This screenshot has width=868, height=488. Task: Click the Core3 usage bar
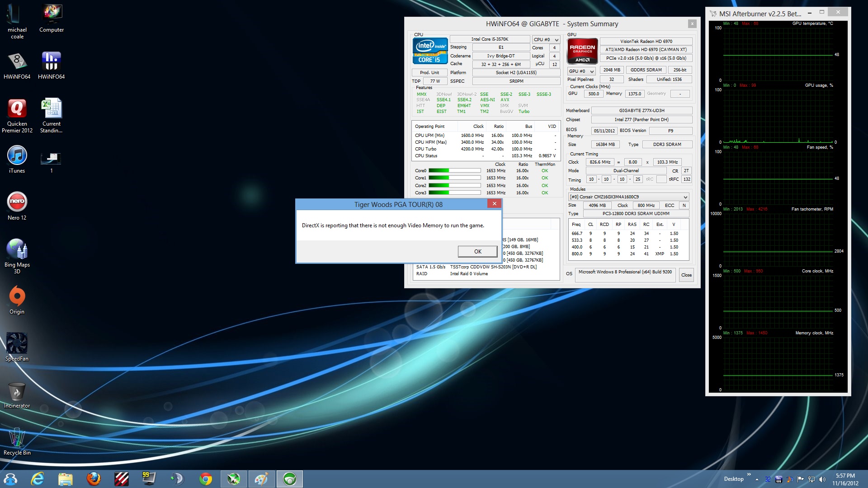coord(454,193)
